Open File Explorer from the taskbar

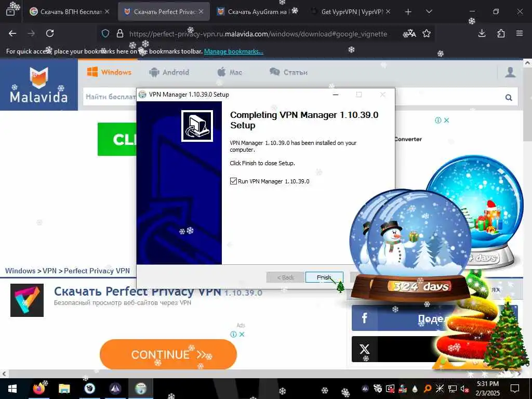(64, 389)
